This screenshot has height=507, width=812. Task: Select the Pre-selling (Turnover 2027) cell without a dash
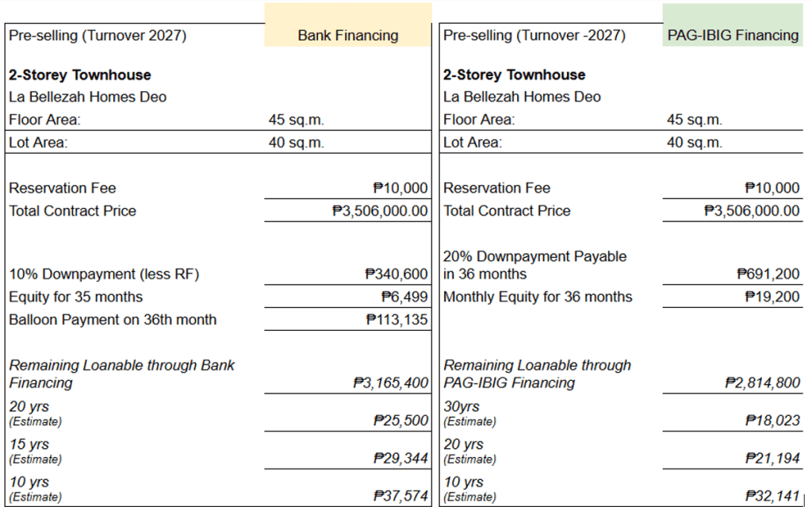[x=98, y=35]
